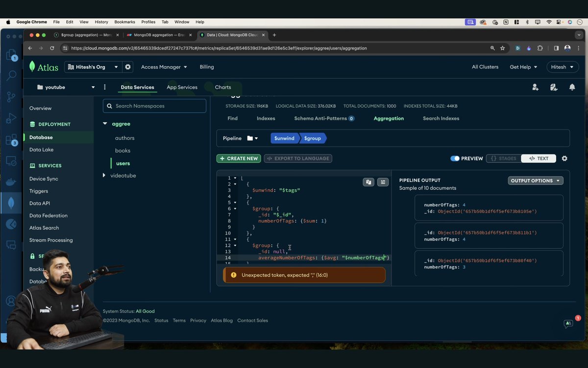This screenshot has height=368, width=588.
Task: Switch to App Services tab
Action: click(x=182, y=87)
